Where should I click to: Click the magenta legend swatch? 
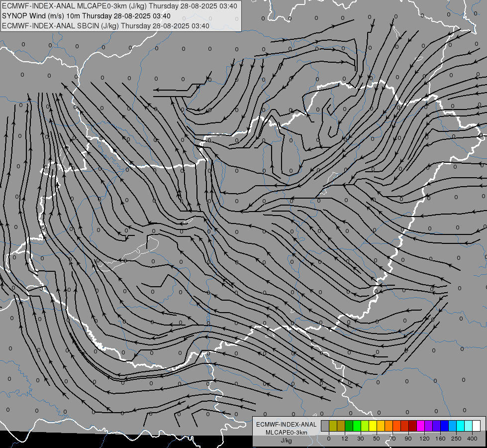(421, 426)
